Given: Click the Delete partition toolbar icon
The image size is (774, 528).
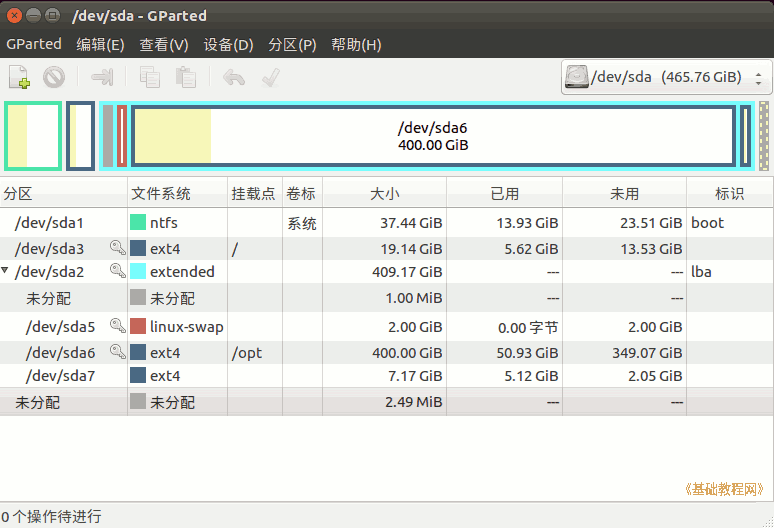Looking at the screenshot, I should tap(54, 77).
